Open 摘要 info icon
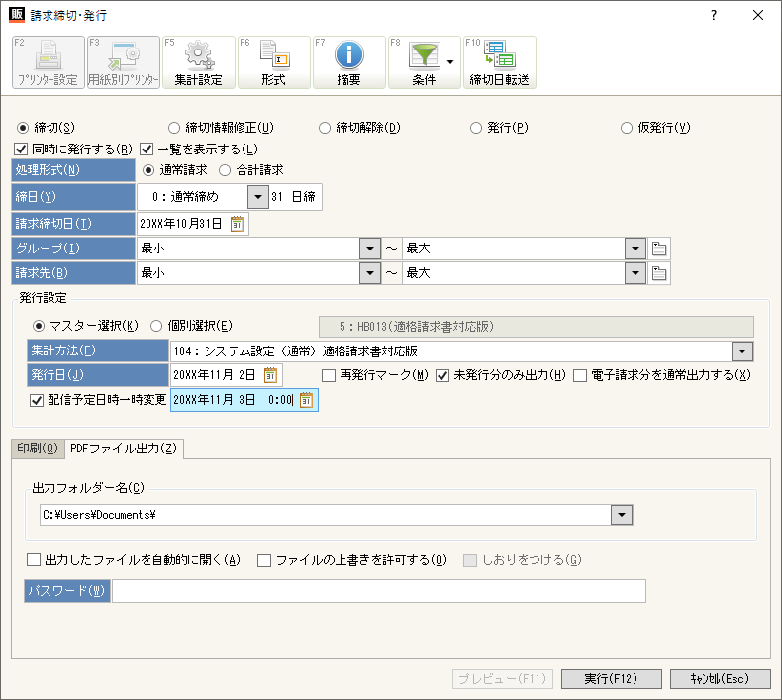782x700 pixels. click(349, 54)
